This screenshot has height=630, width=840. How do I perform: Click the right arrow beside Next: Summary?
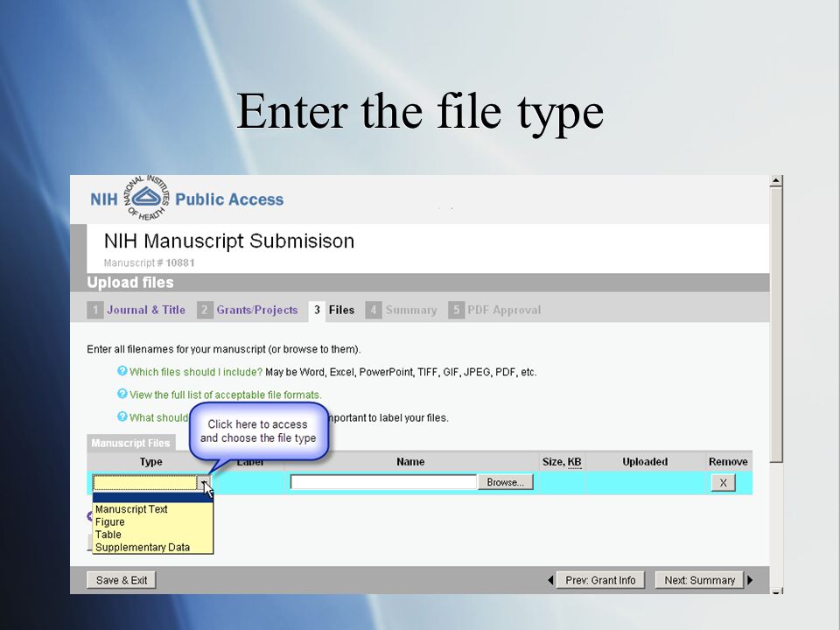(750, 580)
